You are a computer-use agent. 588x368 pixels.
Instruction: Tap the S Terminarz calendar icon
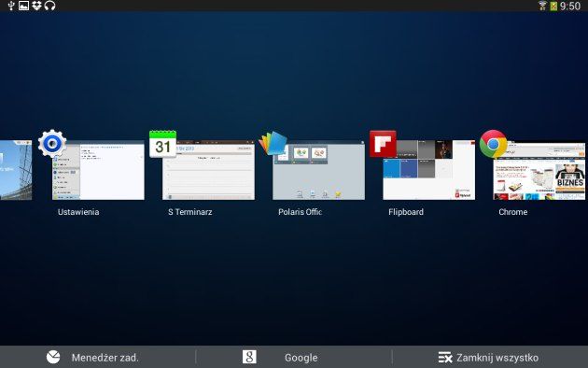162,144
